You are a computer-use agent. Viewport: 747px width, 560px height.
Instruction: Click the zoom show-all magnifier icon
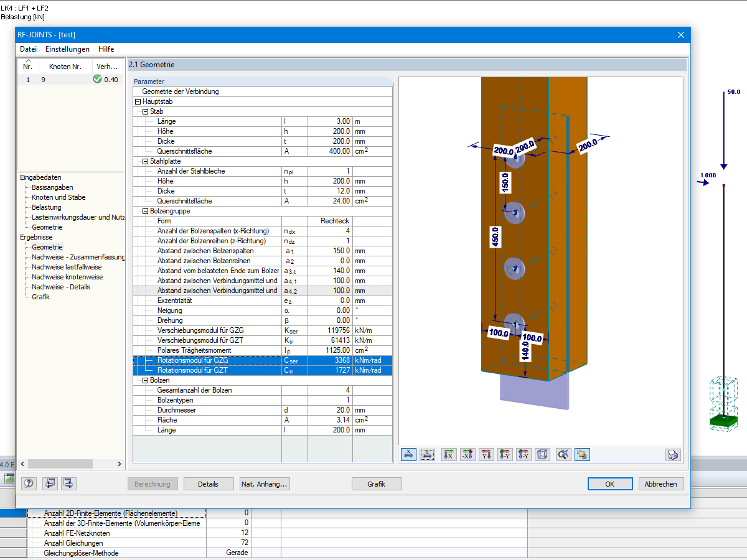pos(563,455)
